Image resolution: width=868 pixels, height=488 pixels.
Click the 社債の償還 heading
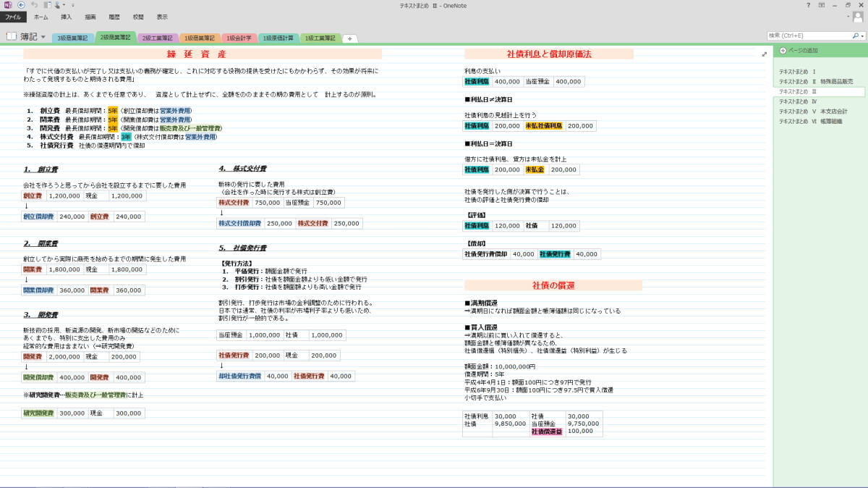pyautogui.click(x=553, y=285)
